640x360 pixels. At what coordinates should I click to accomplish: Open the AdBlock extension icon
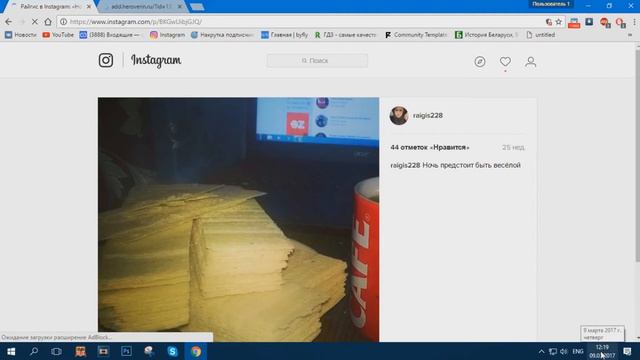click(605, 23)
